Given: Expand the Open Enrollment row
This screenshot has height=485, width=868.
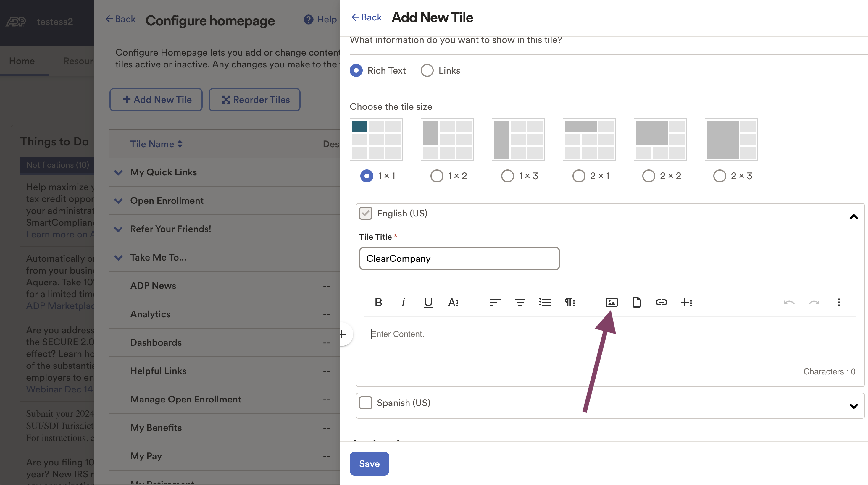Looking at the screenshot, I should coord(118,201).
